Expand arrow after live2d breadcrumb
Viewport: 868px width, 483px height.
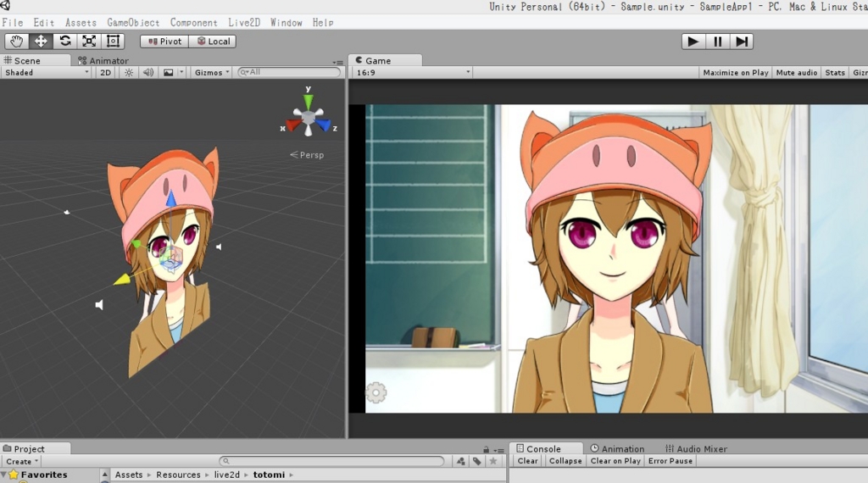pyautogui.click(x=247, y=475)
